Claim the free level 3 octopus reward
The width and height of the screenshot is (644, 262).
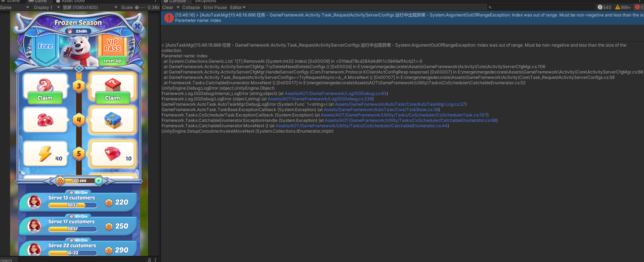[x=45, y=98]
